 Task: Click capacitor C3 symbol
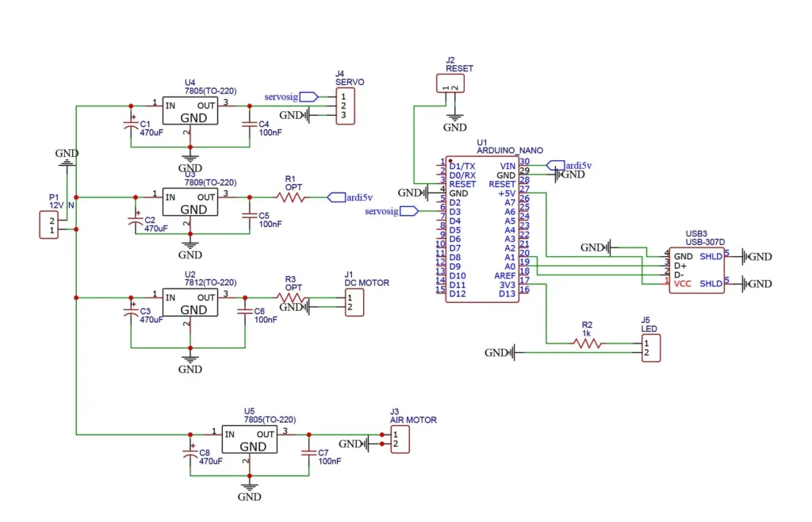pyautogui.click(x=131, y=311)
